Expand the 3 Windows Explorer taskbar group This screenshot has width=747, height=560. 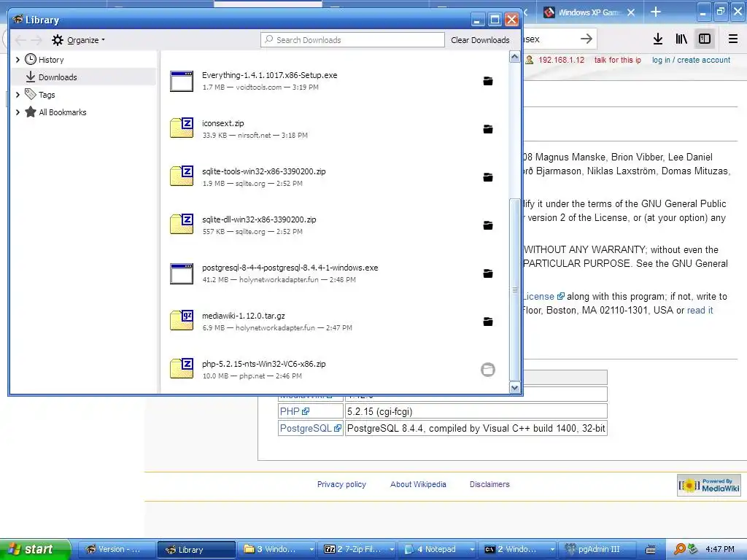point(311,550)
